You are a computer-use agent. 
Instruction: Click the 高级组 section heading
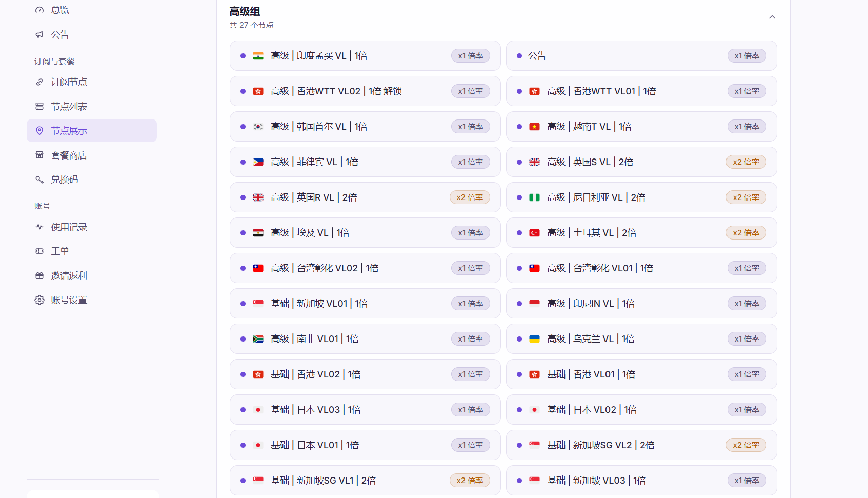pos(245,11)
